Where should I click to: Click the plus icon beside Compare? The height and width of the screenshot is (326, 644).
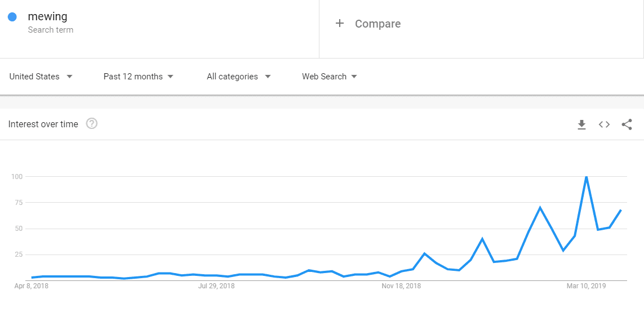click(339, 24)
